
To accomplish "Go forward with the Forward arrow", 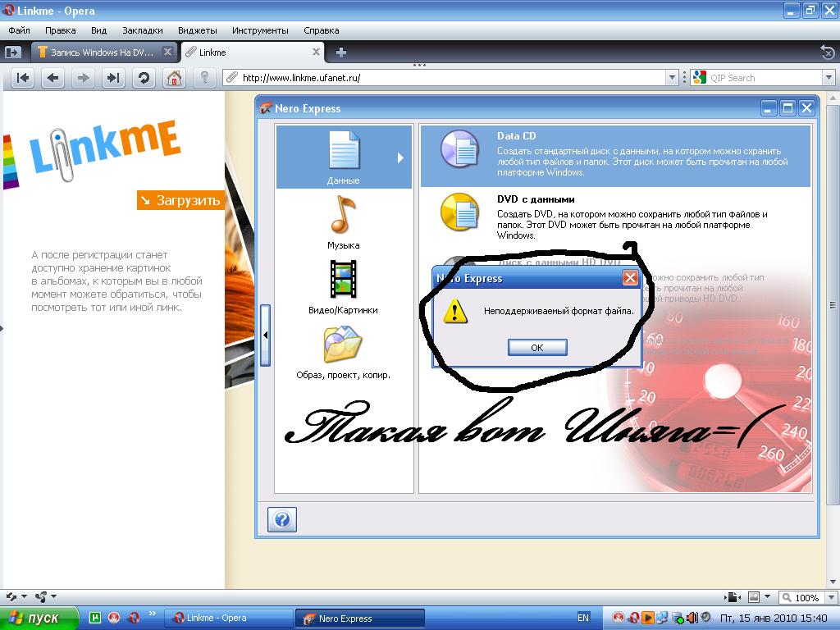I will [x=83, y=78].
